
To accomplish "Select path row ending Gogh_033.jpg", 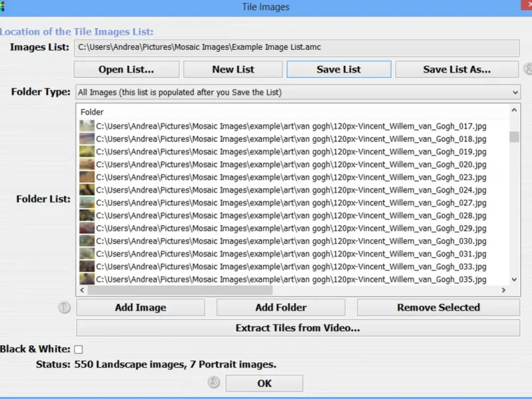I will click(x=291, y=267).
